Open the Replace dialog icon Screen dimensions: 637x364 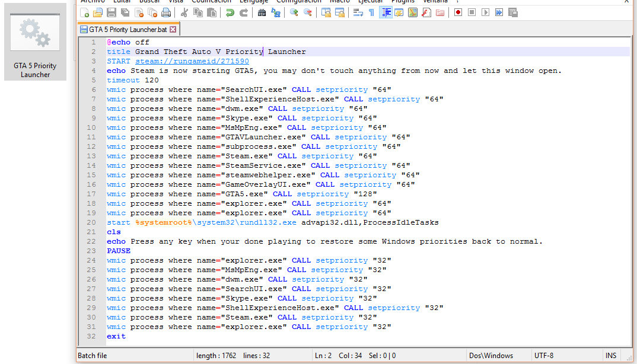click(275, 12)
